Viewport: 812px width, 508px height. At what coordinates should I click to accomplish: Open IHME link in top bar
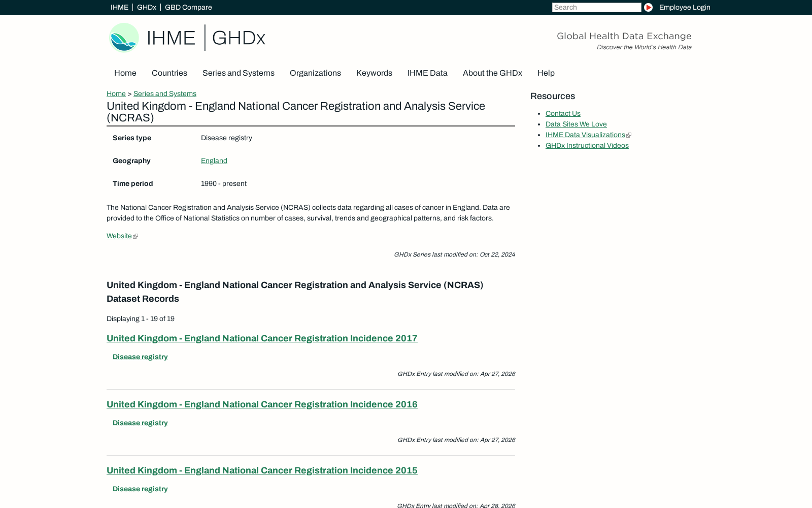(x=119, y=7)
